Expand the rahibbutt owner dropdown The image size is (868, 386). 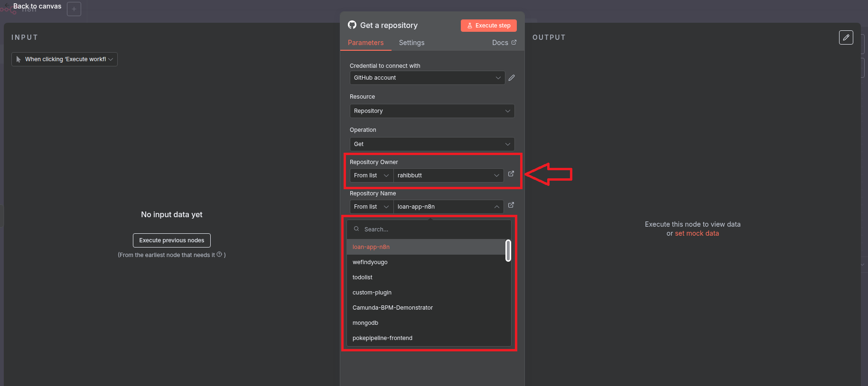click(448, 175)
